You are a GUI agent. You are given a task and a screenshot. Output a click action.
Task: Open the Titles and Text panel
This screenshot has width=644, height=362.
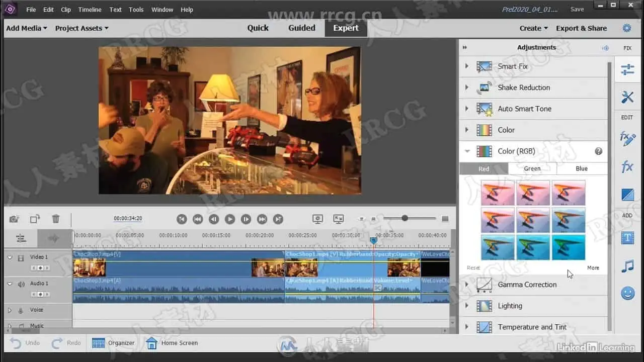point(627,238)
